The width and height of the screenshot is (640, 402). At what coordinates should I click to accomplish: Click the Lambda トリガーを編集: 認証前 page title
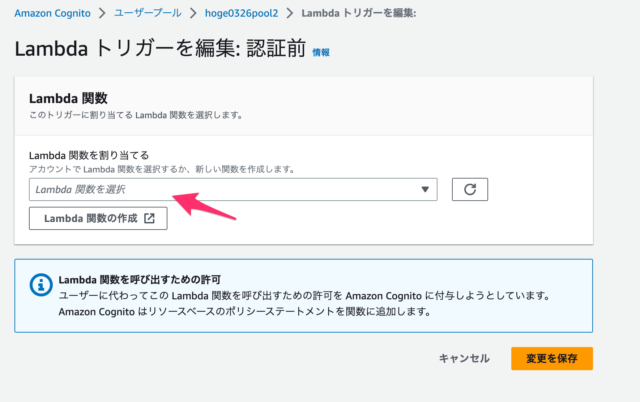tap(160, 48)
